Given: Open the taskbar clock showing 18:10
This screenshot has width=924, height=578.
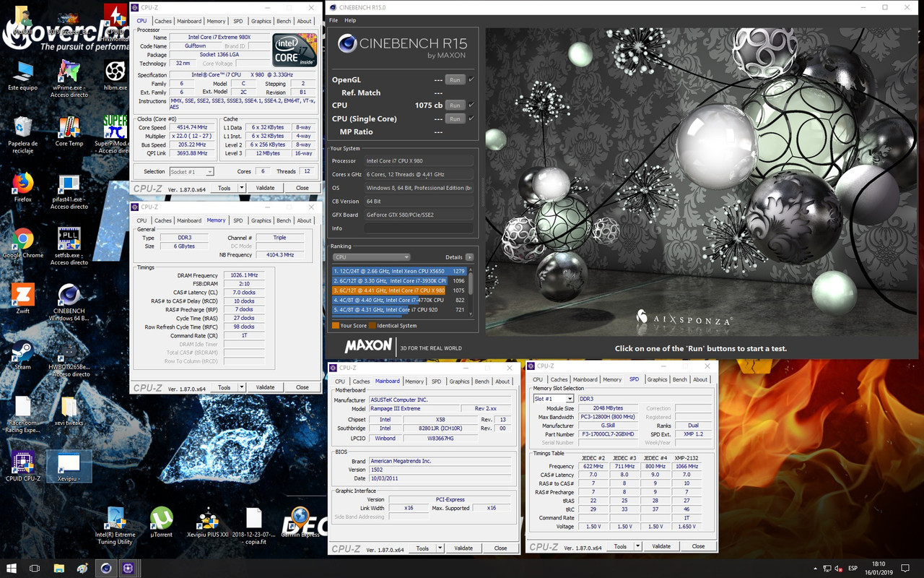Looking at the screenshot, I should pos(879,568).
